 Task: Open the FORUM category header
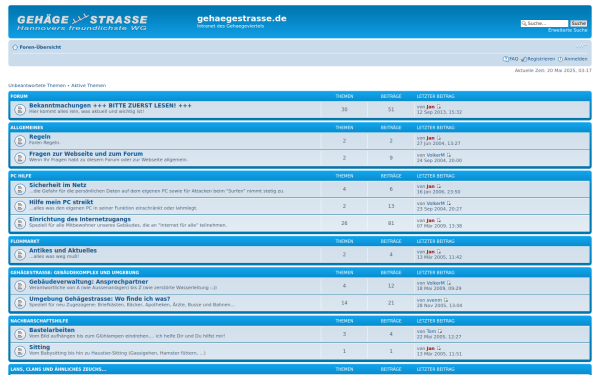(19, 96)
